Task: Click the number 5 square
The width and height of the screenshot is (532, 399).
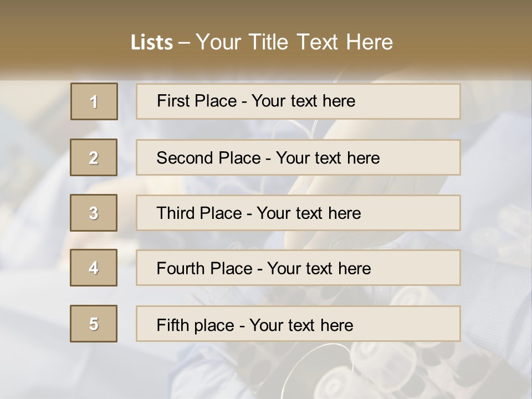Action: 94,324
